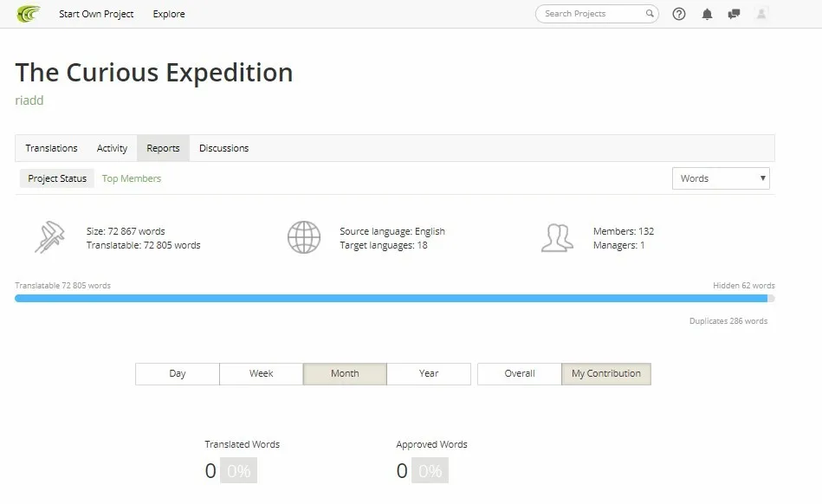Open the messages chat bubbles icon

click(x=734, y=14)
